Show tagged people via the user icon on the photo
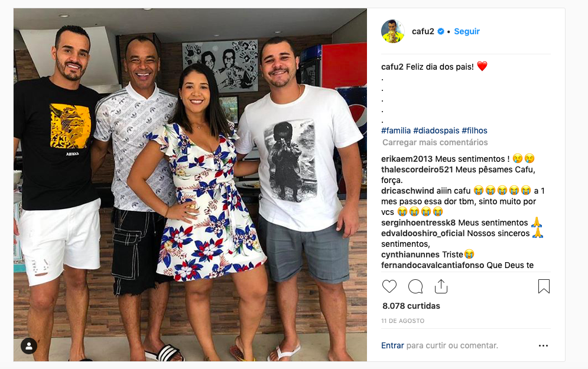Viewport: 588px width, 369px height. (x=29, y=346)
